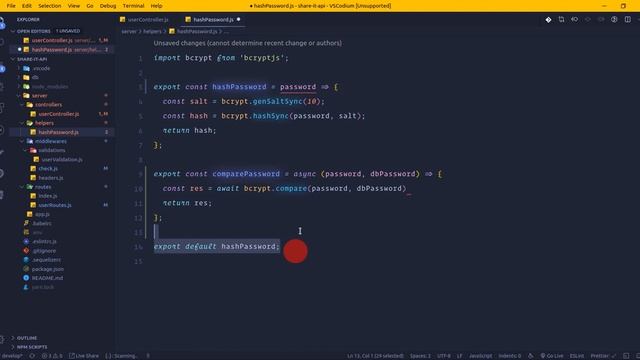
Task: Open hashPassword.js under helpers folder
Action: point(58,132)
